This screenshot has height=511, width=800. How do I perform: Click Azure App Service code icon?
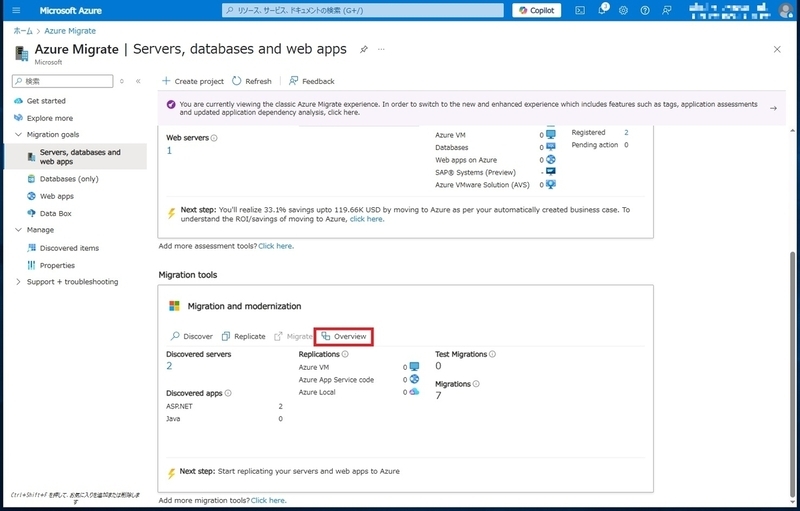click(414, 379)
